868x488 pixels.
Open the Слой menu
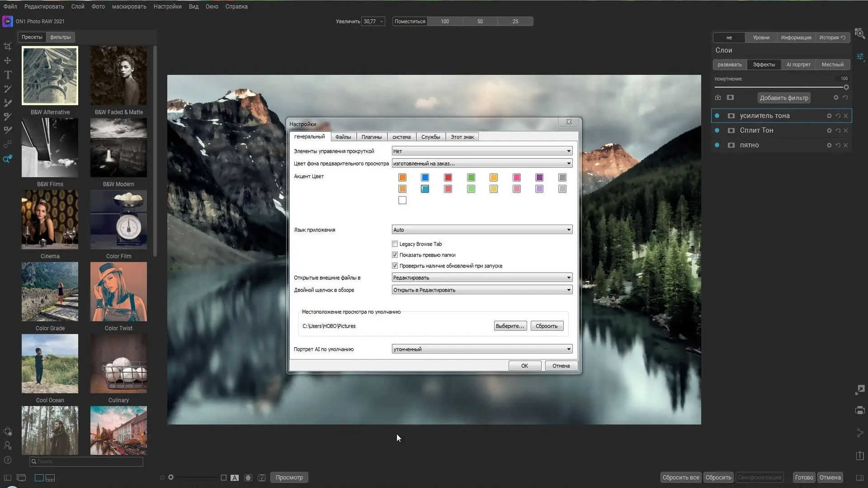click(78, 6)
